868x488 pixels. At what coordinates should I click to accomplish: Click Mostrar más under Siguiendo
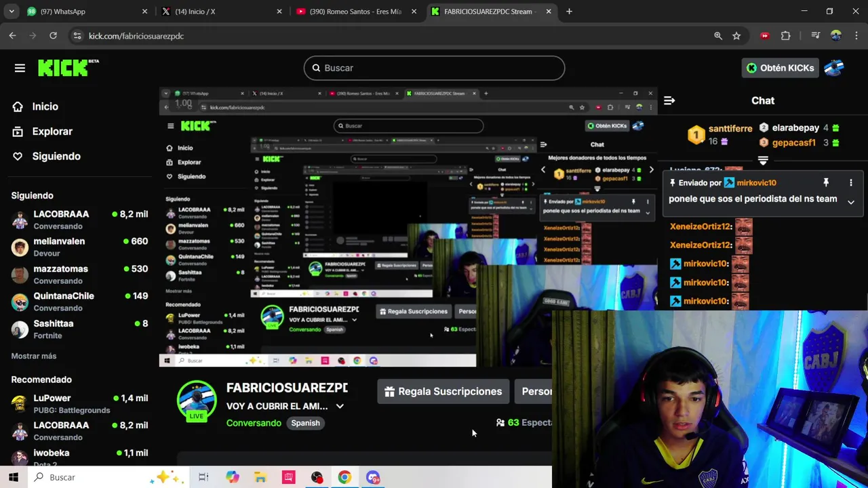(x=34, y=356)
